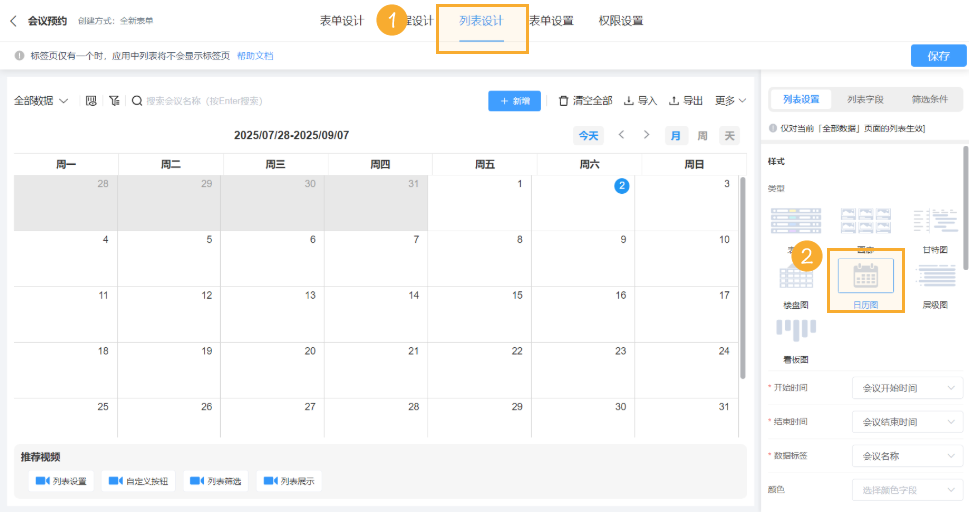This screenshot has width=969, height=512.
Task: Open the 颜色 color field selector
Action: (907, 490)
